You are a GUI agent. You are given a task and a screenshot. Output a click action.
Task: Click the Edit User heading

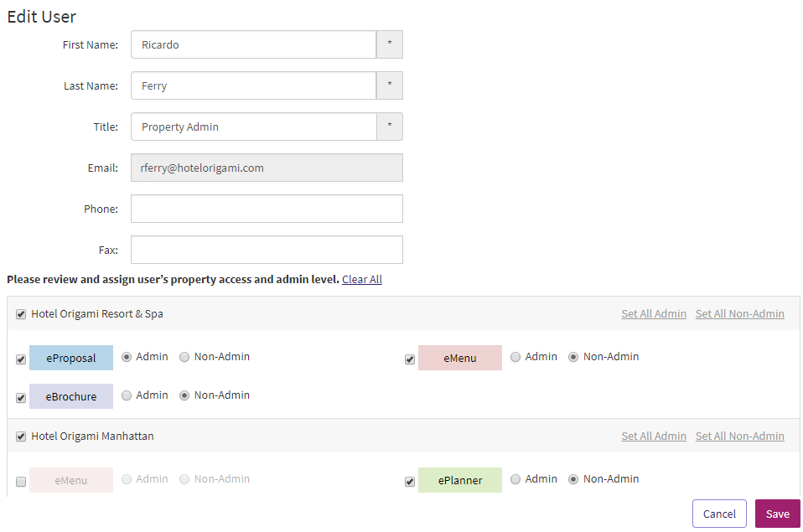tap(41, 17)
